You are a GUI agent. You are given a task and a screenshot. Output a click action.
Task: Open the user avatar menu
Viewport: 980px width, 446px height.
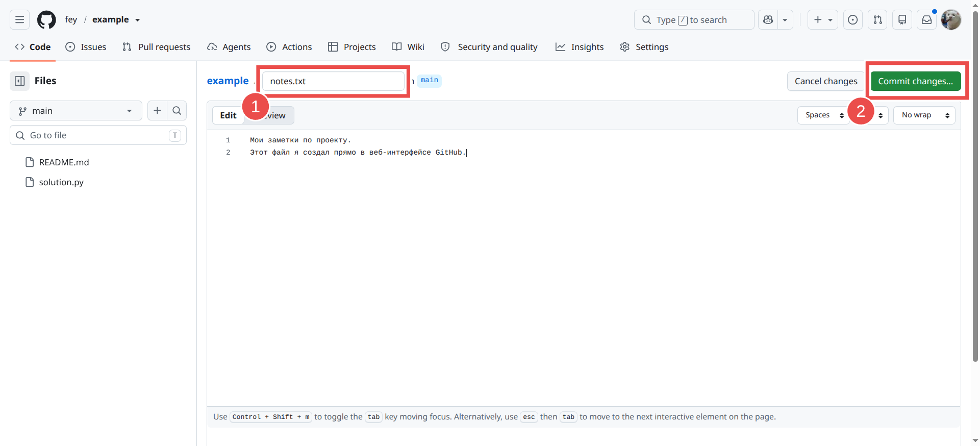pos(951,20)
